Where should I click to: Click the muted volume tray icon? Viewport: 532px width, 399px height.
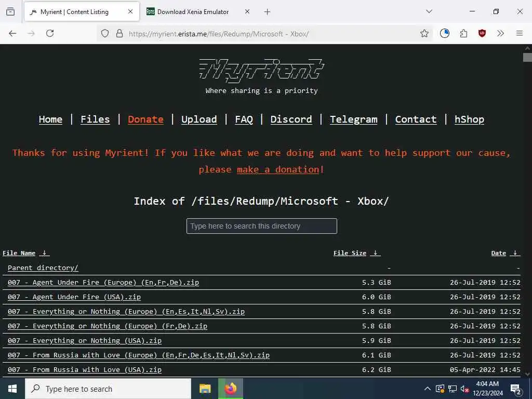pyautogui.click(x=465, y=389)
